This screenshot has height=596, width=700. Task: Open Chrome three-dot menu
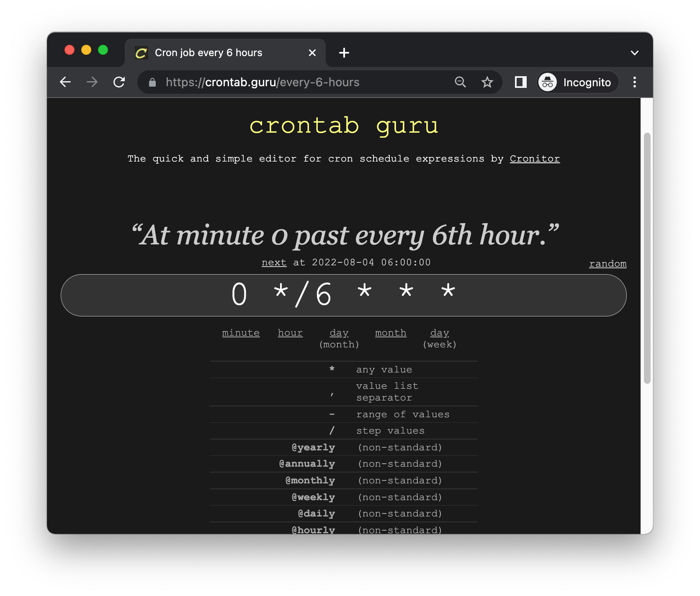(635, 82)
